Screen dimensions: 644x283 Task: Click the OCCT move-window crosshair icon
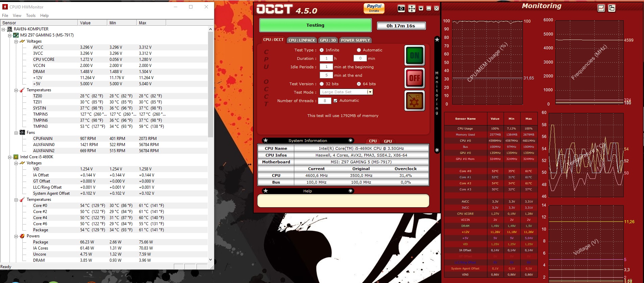(x=412, y=9)
